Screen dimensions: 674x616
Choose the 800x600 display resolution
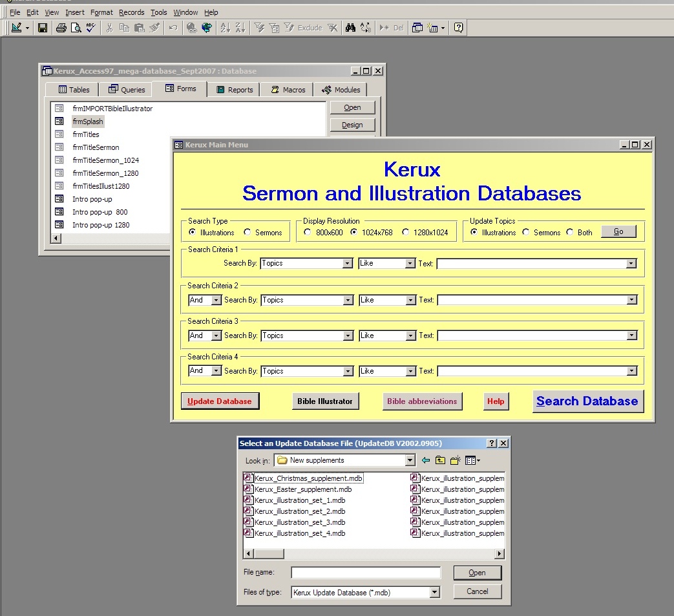pos(308,232)
